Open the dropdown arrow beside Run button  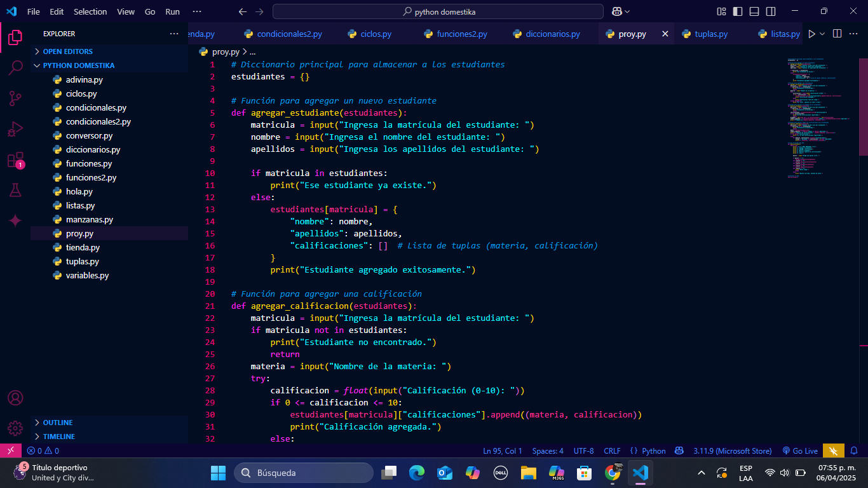(x=822, y=34)
